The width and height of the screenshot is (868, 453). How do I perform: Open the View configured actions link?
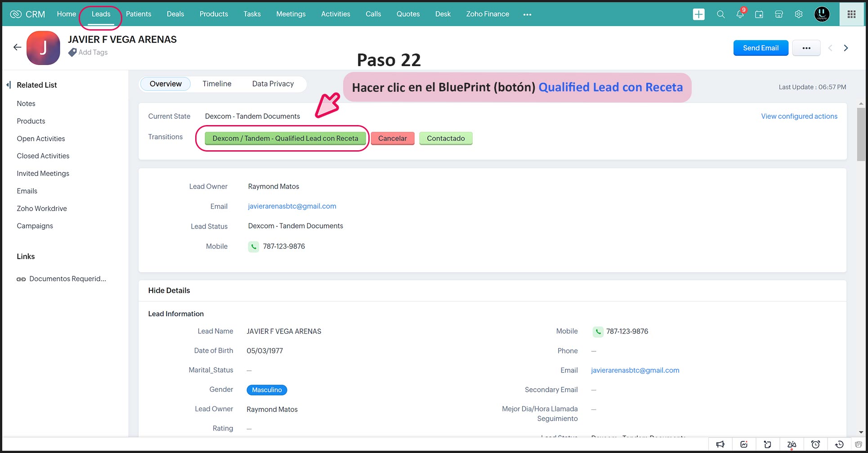tap(799, 116)
